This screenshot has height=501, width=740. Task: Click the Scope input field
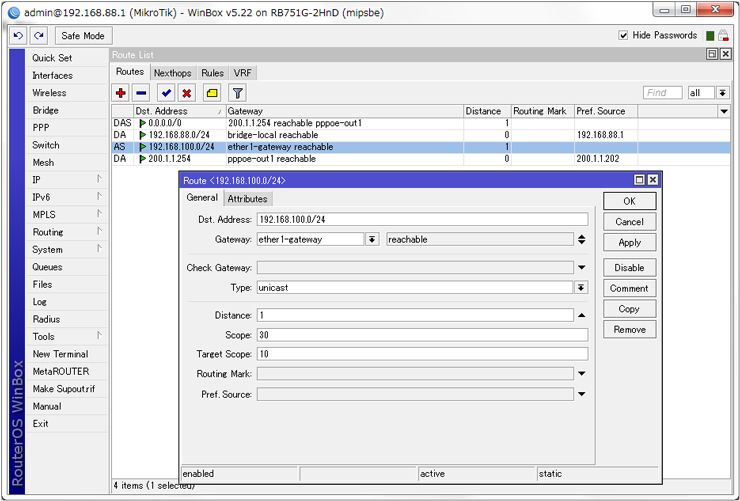pos(422,335)
